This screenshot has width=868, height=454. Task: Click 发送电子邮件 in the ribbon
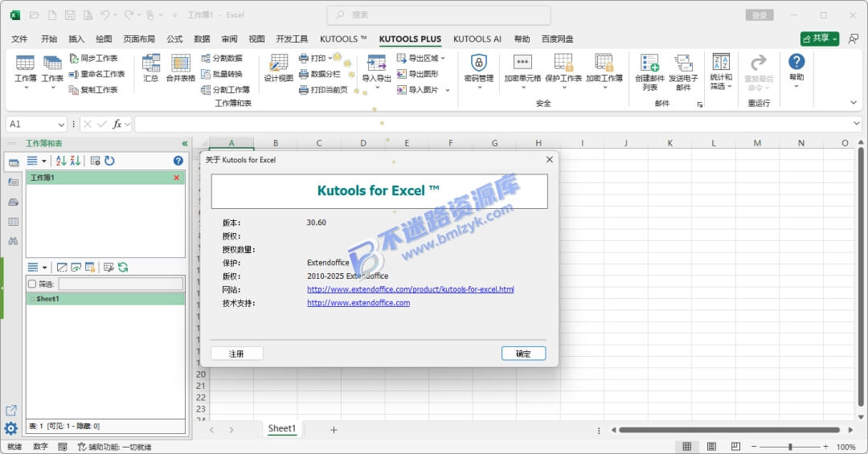(x=684, y=72)
